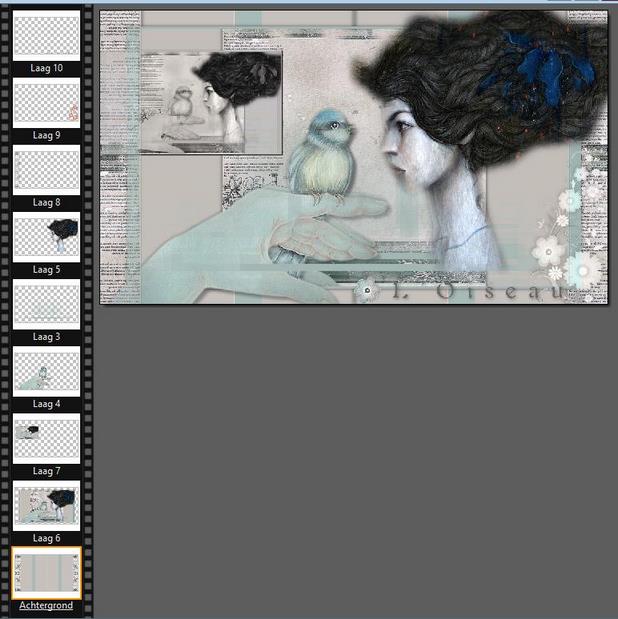Viewport: 618px width, 619px height.
Task: Select the Achtergrond layer thumbnail
Action: pos(46,572)
